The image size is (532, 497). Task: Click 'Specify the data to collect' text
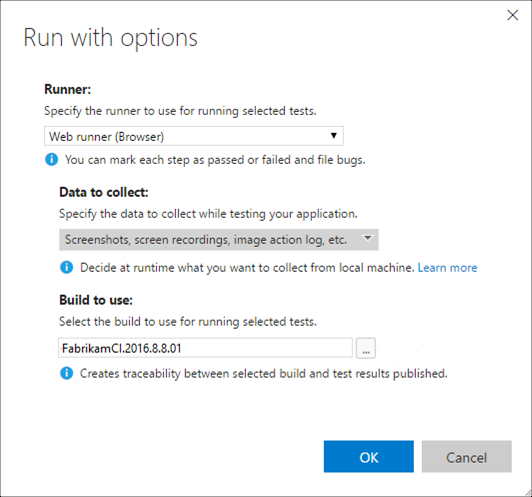click(x=208, y=214)
